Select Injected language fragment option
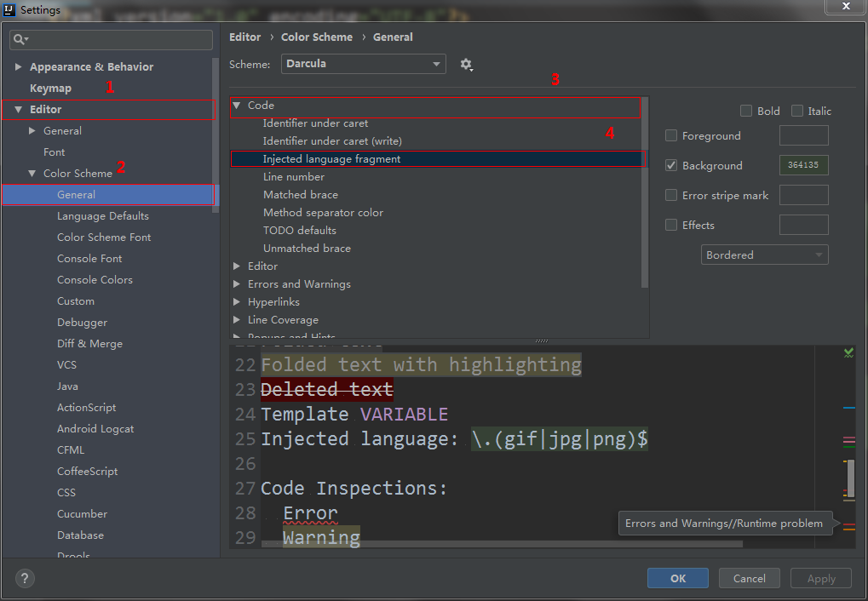This screenshot has width=868, height=601. click(x=331, y=159)
